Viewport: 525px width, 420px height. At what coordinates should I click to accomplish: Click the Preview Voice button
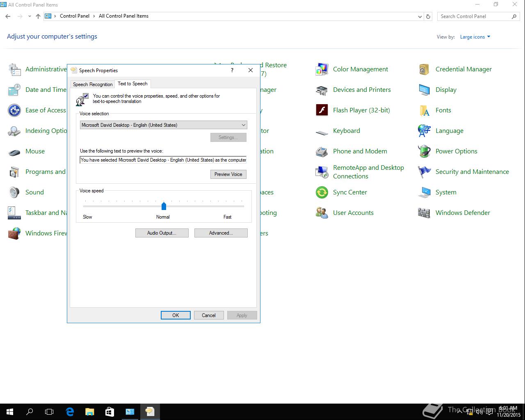(x=228, y=174)
